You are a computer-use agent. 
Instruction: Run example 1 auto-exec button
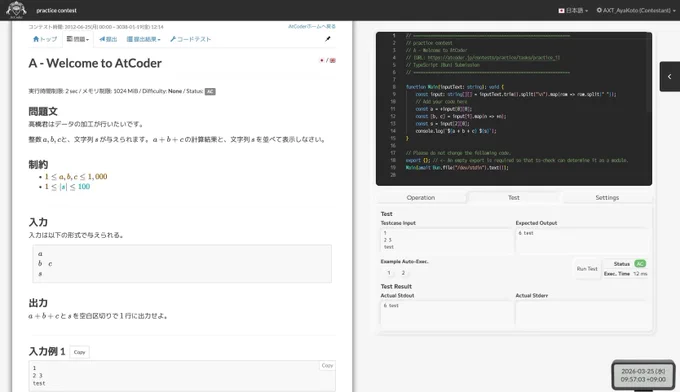(389, 273)
